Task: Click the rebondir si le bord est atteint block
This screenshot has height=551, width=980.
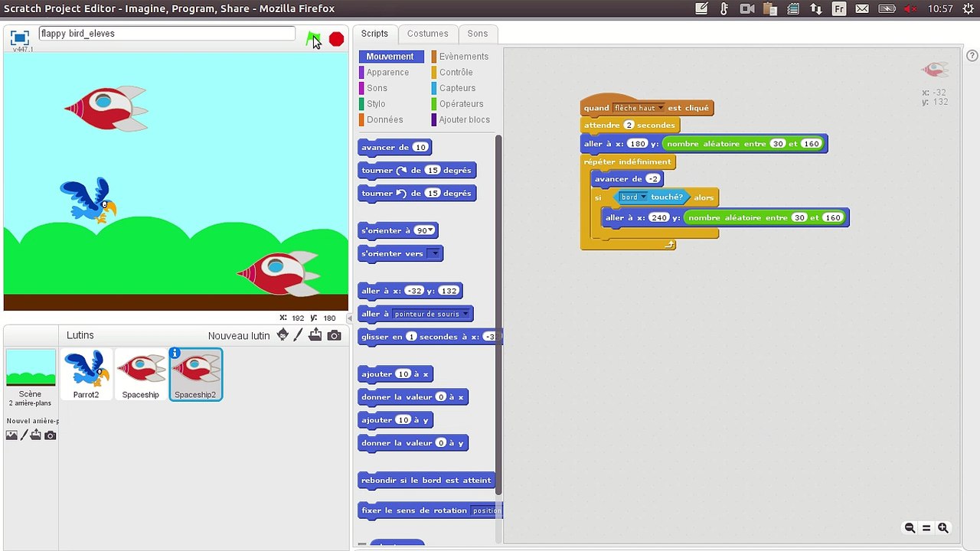Action: point(426,481)
